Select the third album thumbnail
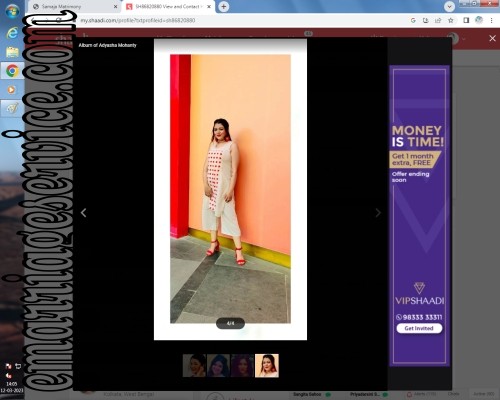 tap(242, 366)
